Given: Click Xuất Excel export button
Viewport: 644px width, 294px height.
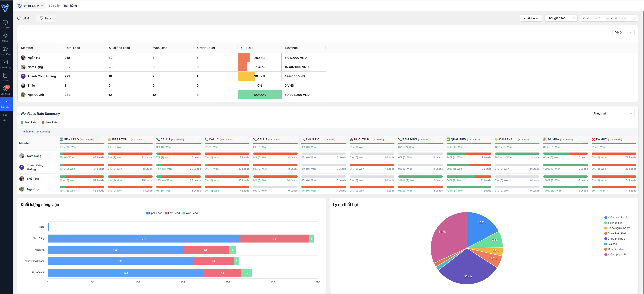Looking at the screenshot, I should pyautogui.click(x=531, y=18).
